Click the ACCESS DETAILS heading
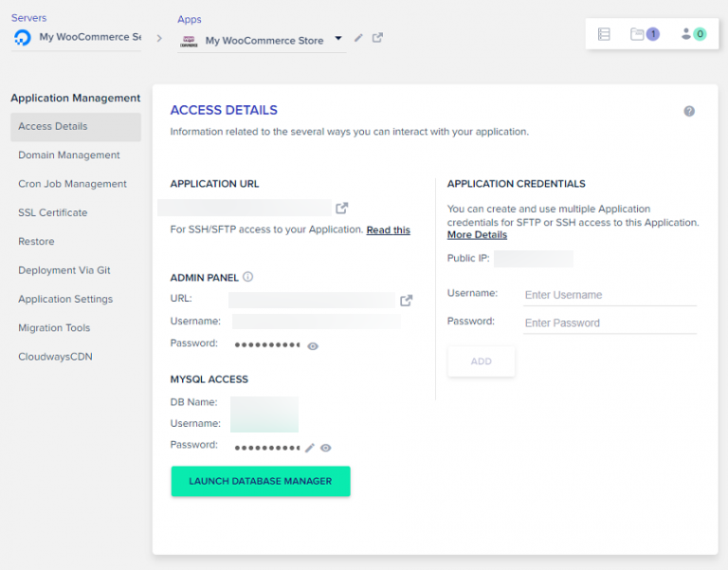This screenshot has width=728, height=570. pos(224,110)
